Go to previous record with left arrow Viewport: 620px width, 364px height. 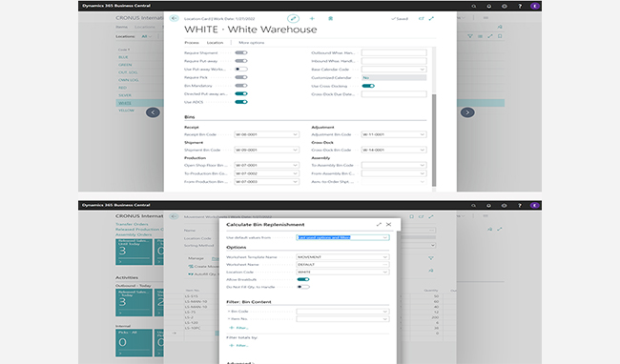[153, 112]
